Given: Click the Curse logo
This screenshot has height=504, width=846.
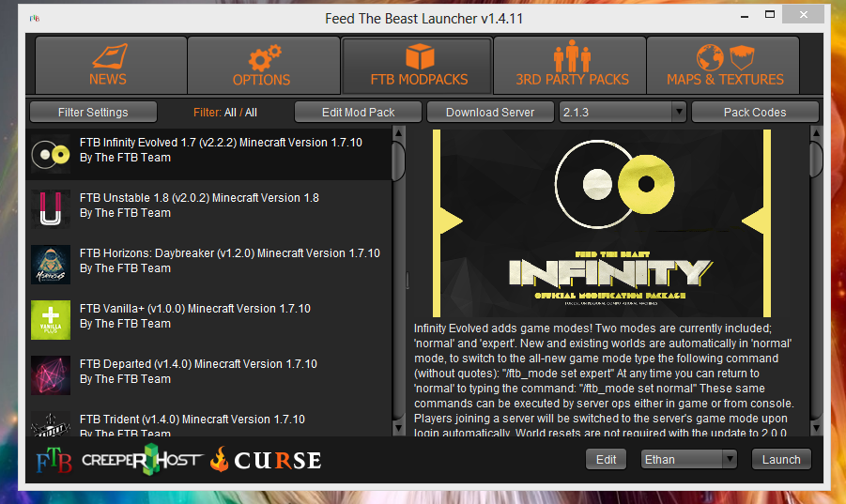Looking at the screenshot, I should pos(267,460).
